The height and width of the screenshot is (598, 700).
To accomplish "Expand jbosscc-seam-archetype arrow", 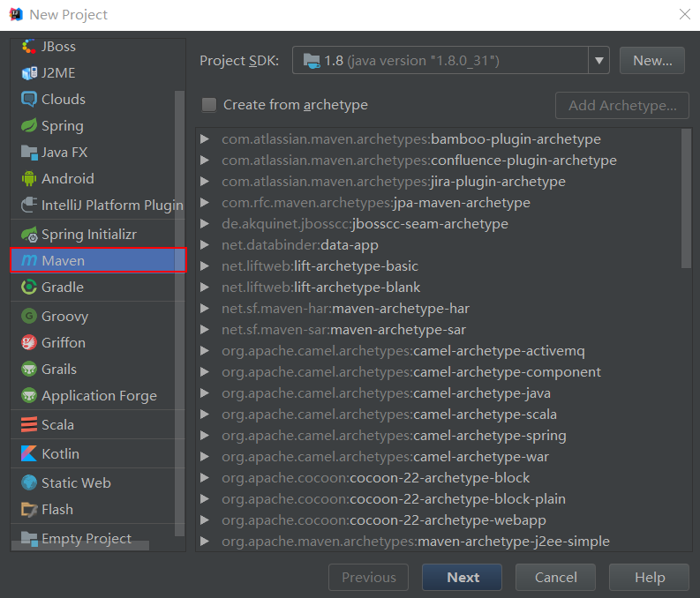I will coord(205,224).
